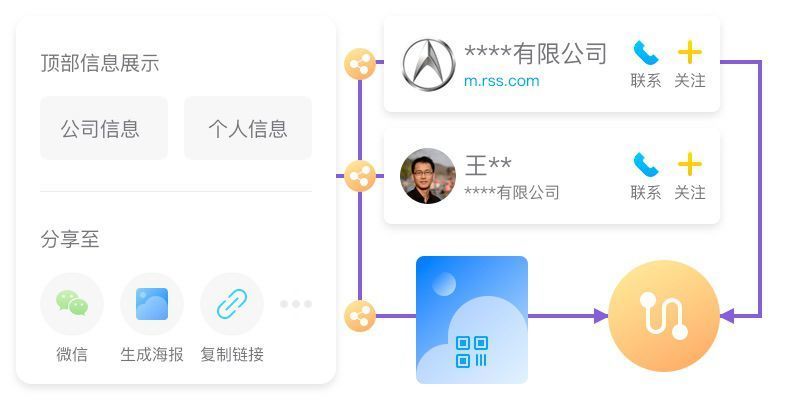The image size is (800, 400).
Task: Click the 王** contact name
Action: (x=488, y=165)
